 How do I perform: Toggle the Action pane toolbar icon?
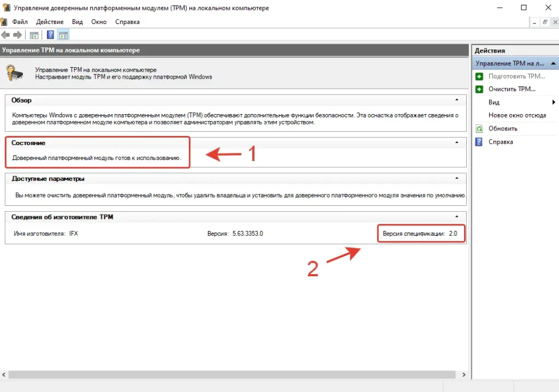(x=63, y=35)
